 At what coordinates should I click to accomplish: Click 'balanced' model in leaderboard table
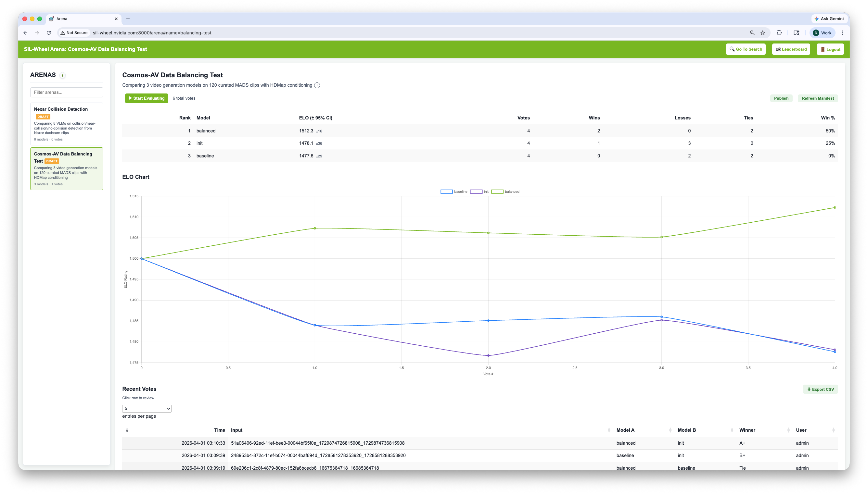click(x=206, y=131)
